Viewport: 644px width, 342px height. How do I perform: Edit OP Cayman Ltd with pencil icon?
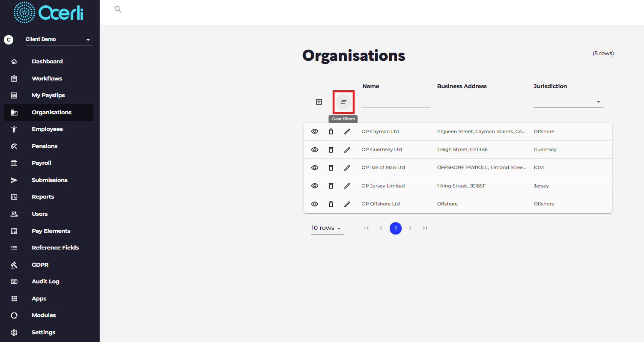pyautogui.click(x=347, y=131)
